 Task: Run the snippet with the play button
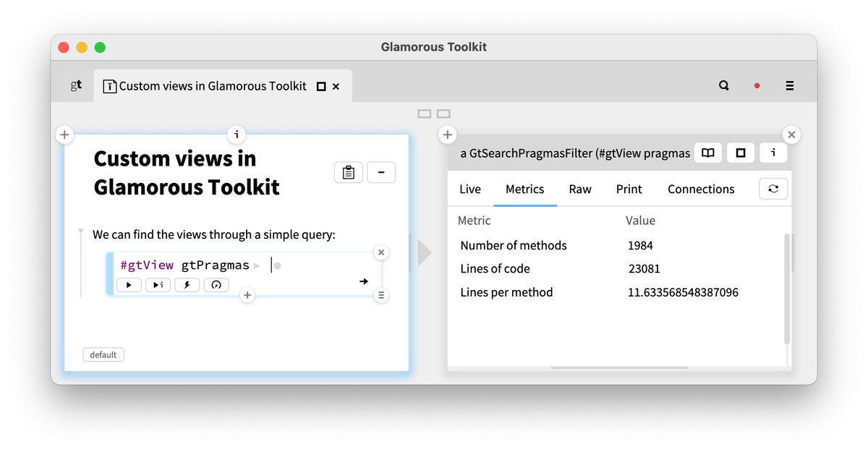click(x=129, y=285)
